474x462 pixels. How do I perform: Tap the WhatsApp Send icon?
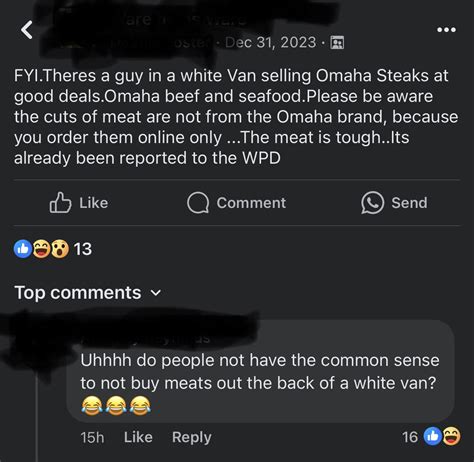372,203
